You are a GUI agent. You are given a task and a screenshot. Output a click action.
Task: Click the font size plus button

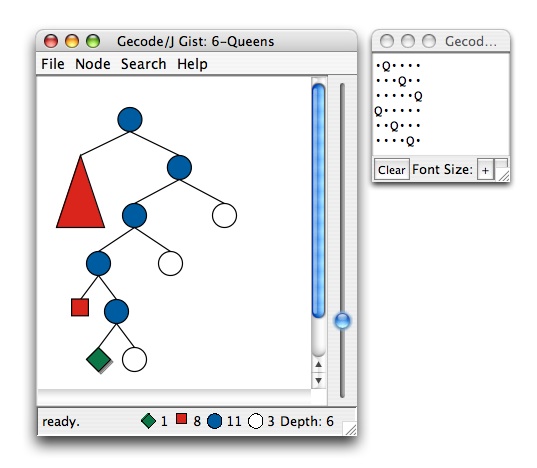(485, 170)
